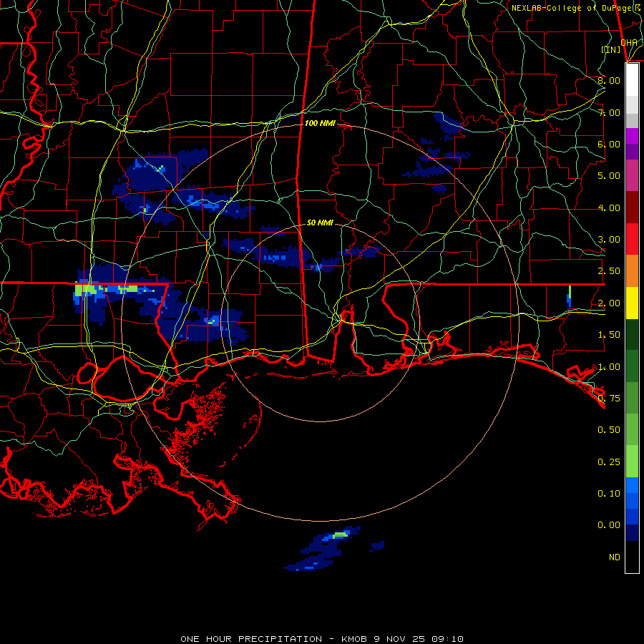Image resolution: width=644 pixels, height=644 pixels.
Task: Click the 50 NMI range ring label
Action: [x=320, y=223]
